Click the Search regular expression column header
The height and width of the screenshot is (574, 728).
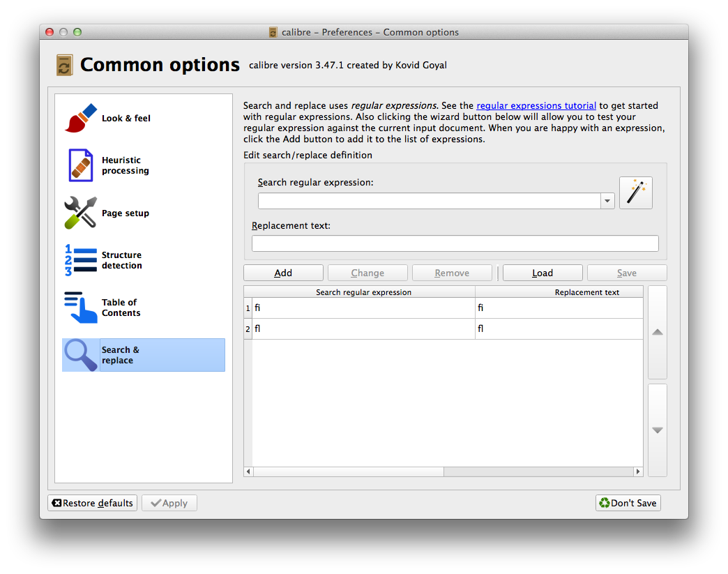click(x=363, y=292)
